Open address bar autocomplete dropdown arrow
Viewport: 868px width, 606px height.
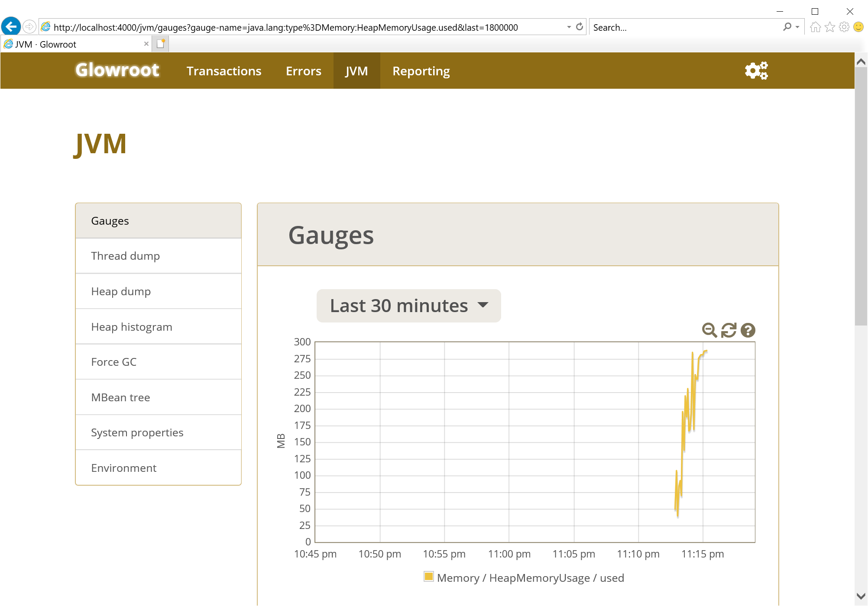coord(569,27)
